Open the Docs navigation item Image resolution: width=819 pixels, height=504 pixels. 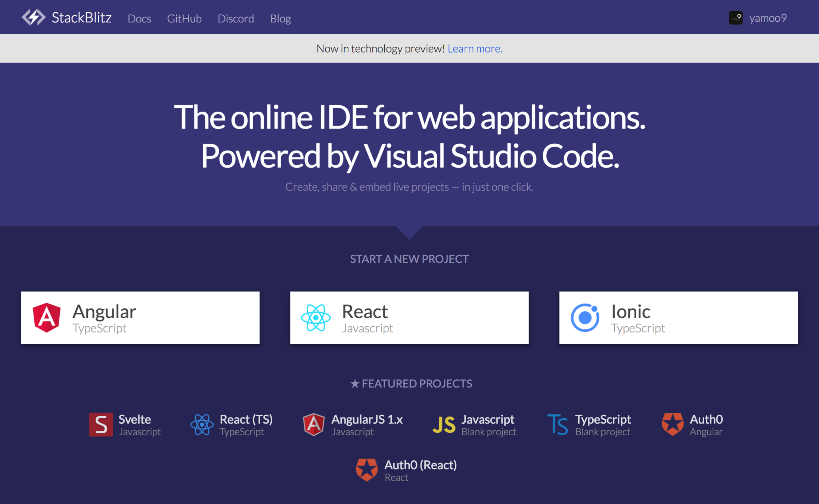139,18
